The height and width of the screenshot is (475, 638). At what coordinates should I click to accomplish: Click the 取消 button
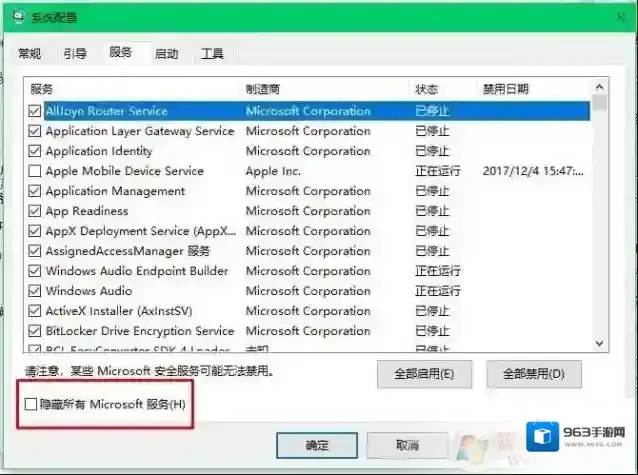pyautogui.click(x=408, y=445)
